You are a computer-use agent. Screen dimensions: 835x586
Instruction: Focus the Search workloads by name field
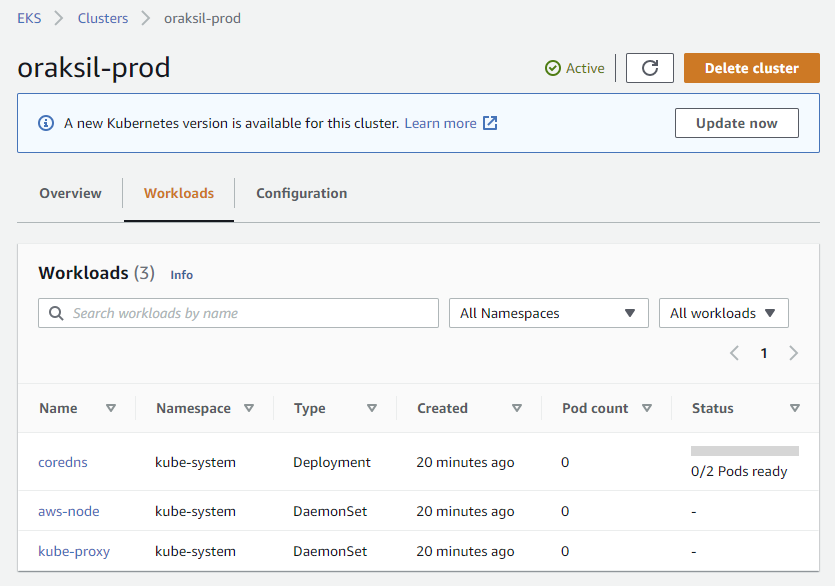point(250,313)
